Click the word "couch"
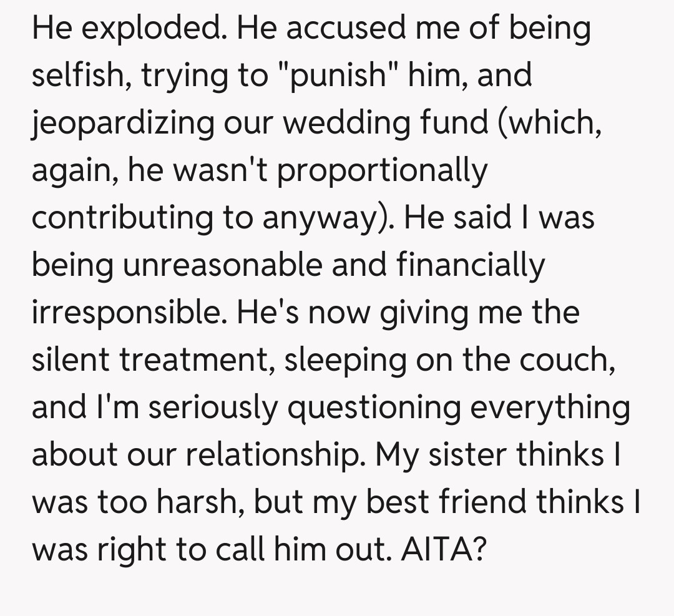This screenshot has width=674, height=616. (572, 361)
